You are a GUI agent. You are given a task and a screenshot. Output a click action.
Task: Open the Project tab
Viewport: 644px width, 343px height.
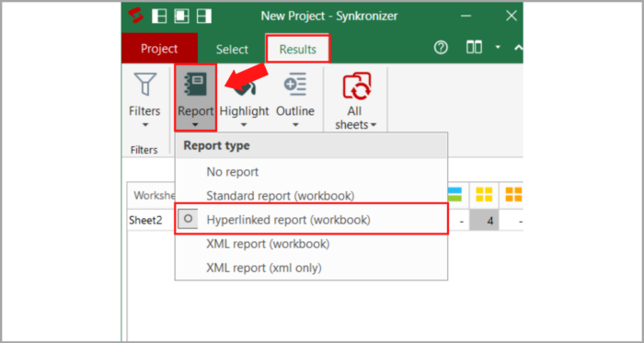159,49
